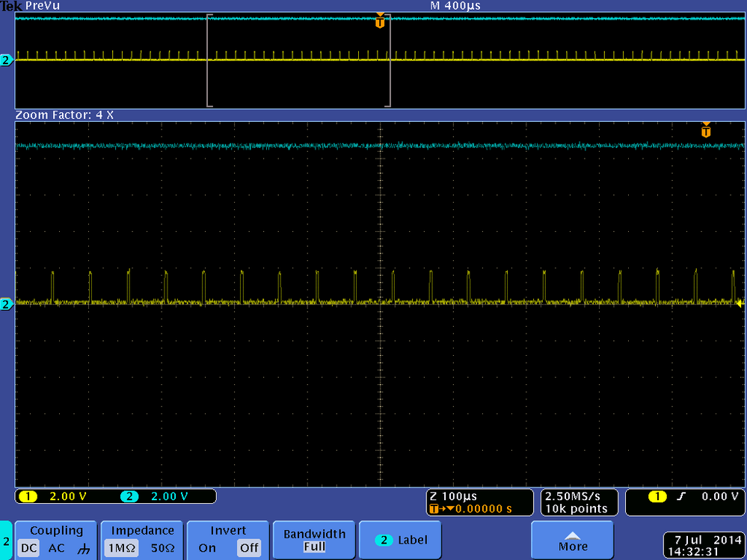The width and height of the screenshot is (747, 560).
Task: Click the circled 2 icon beside Label
Action: pyautogui.click(x=384, y=540)
